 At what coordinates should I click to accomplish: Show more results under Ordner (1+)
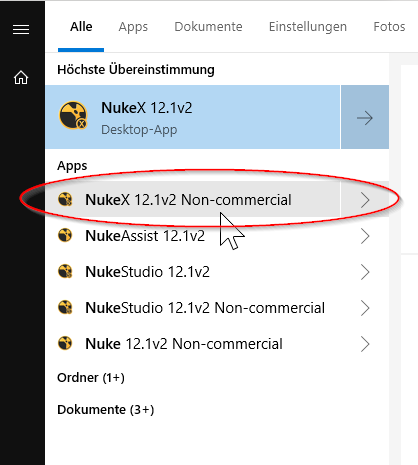tap(91, 378)
